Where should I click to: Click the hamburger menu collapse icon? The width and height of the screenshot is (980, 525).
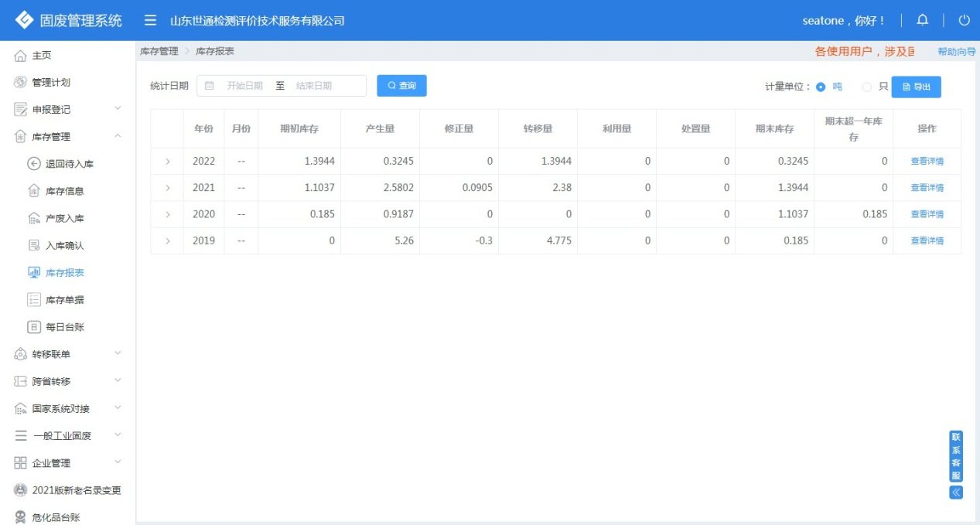point(151,21)
